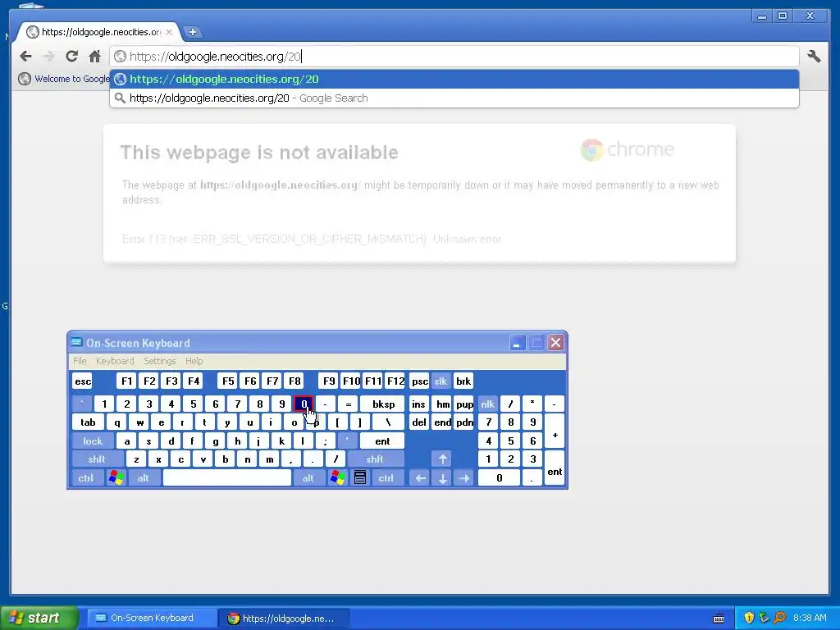Screen dimensions: 840x630
Task: Click the yellow security shield tray icon
Action: (x=749, y=619)
